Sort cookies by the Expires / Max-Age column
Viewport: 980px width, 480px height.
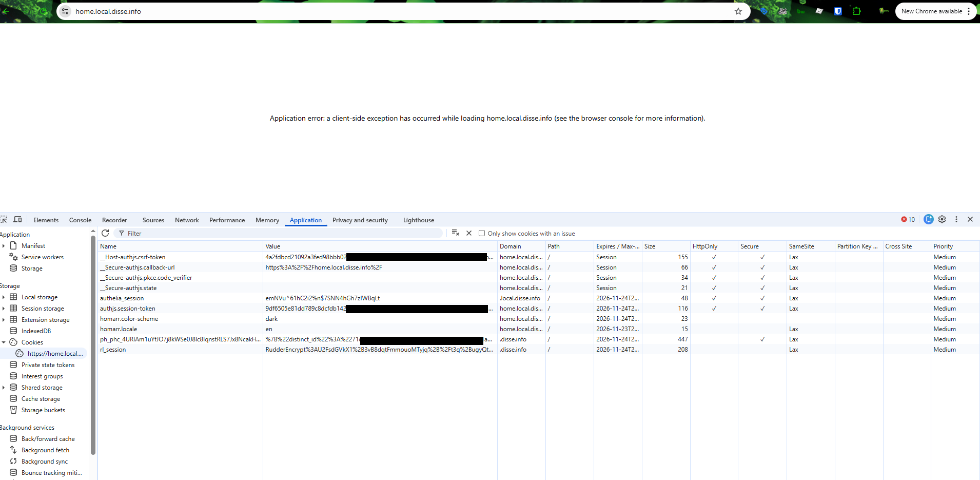pos(618,246)
